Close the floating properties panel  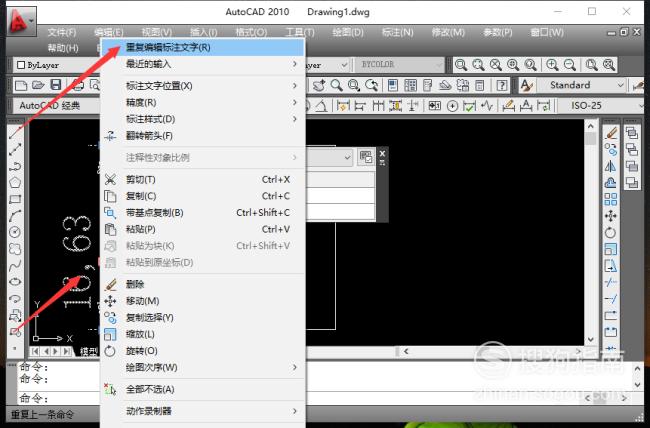[x=382, y=154]
